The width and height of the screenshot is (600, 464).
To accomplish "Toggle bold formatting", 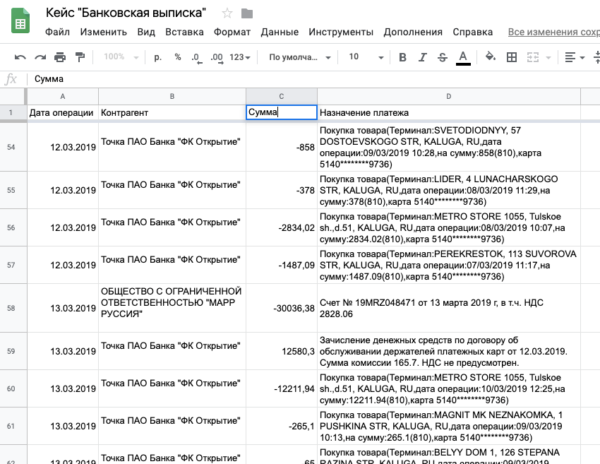I will (x=403, y=57).
